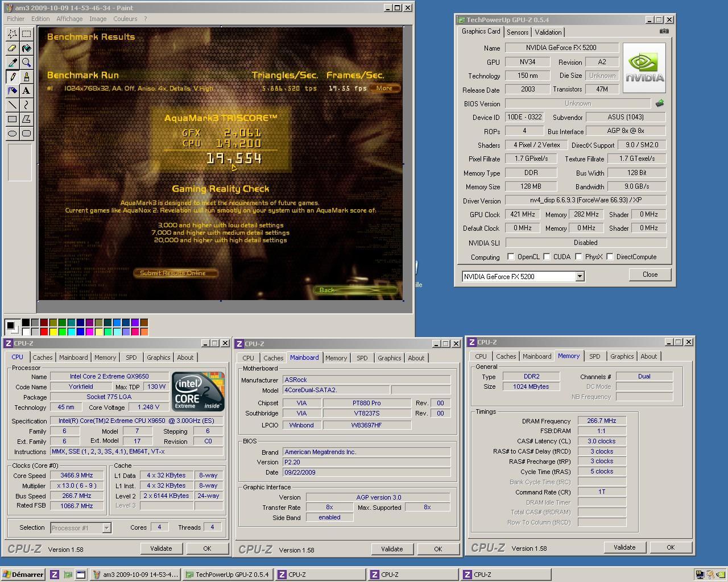728x582 pixels.
Task: Open About tab in left CPU-Z window
Action: [185, 357]
